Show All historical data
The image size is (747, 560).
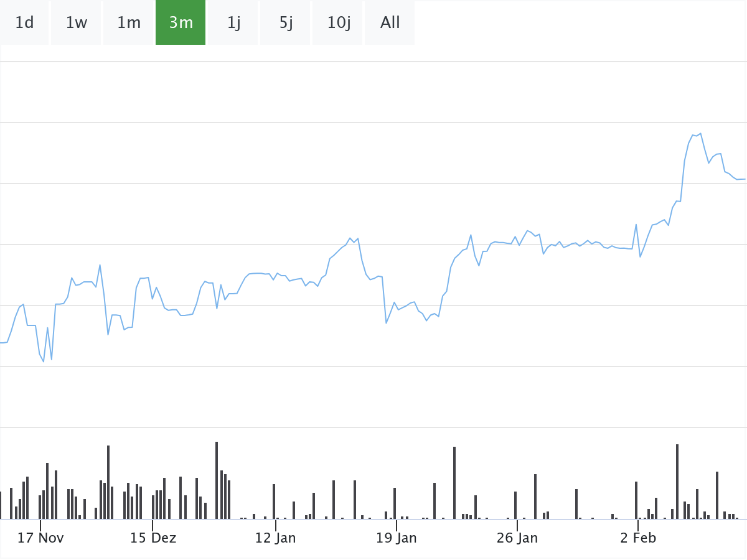390,22
